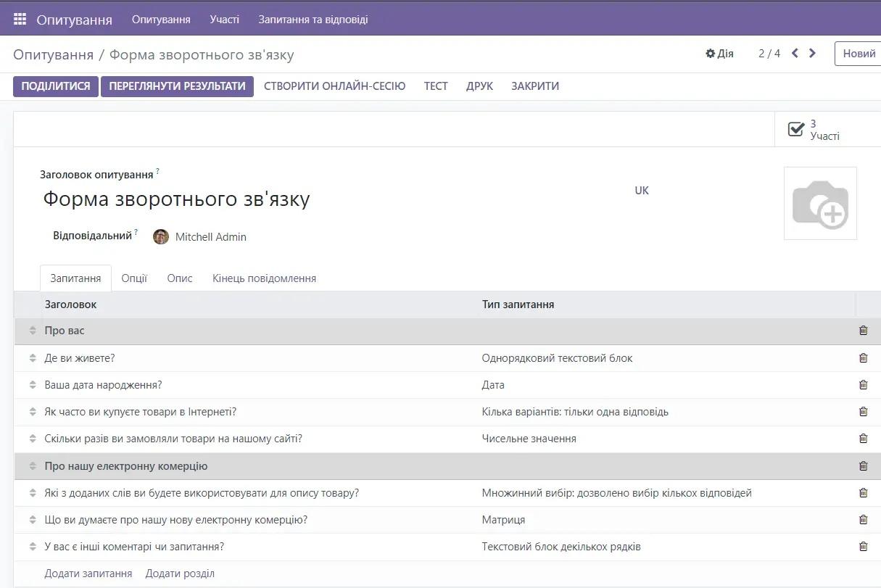Viewport: 881px width, 588px height.
Task: Open the apps grid menu icon
Action: (x=20, y=20)
